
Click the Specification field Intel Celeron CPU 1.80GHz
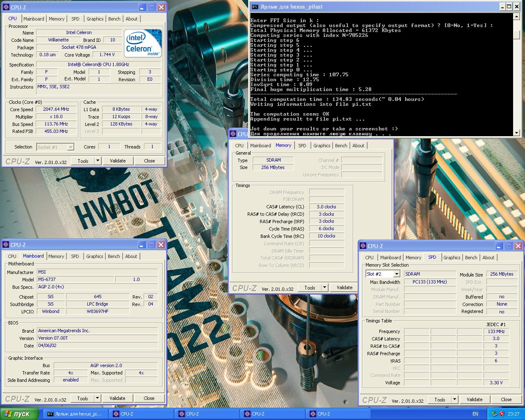tap(98, 64)
